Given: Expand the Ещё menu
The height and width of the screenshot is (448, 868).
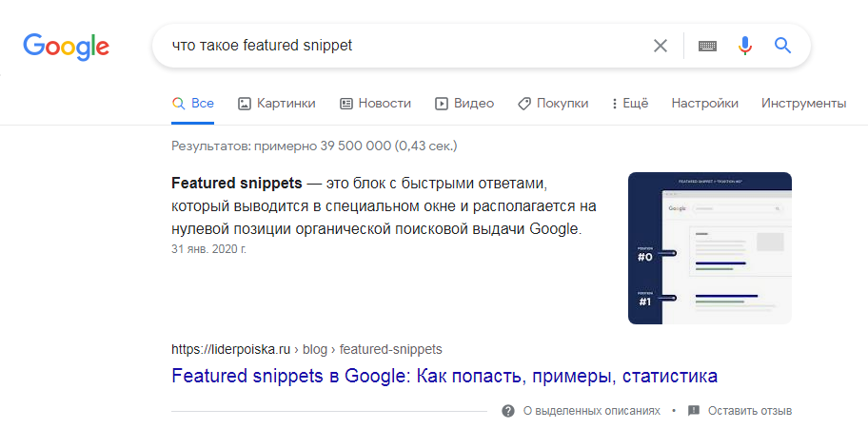Looking at the screenshot, I should (630, 104).
